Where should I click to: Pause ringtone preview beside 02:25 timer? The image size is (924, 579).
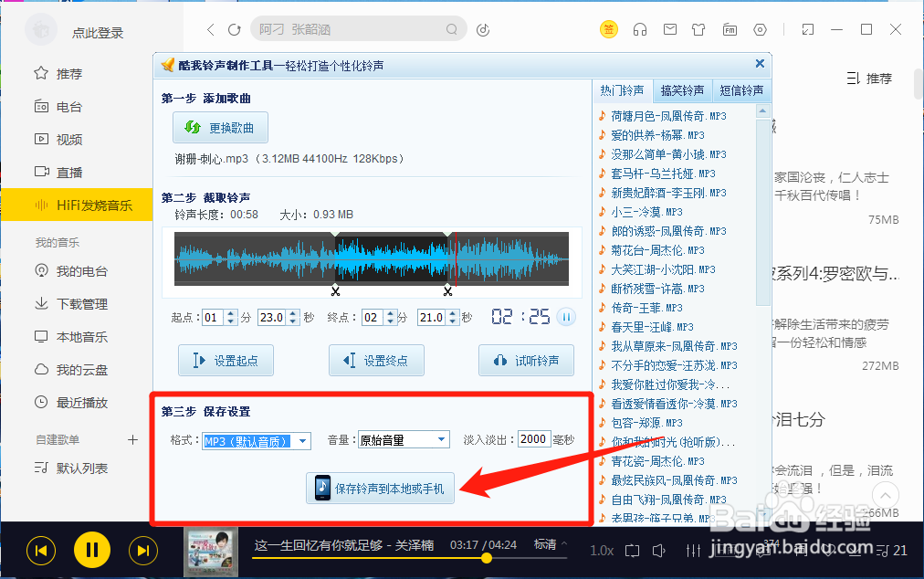pos(566,317)
